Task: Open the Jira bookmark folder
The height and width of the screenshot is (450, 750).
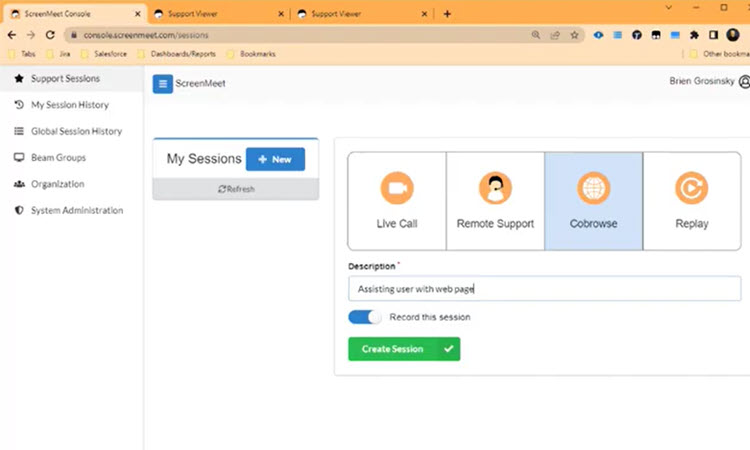Action: point(58,54)
